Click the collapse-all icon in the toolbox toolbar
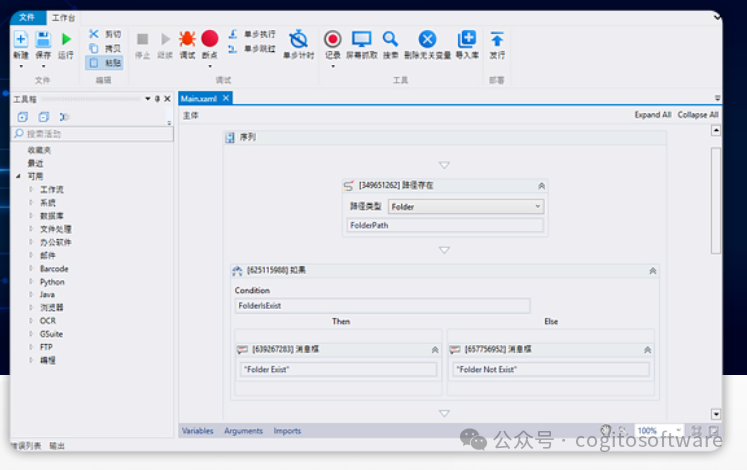The image size is (747, 470). pyautogui.click(x=44, y=117)
